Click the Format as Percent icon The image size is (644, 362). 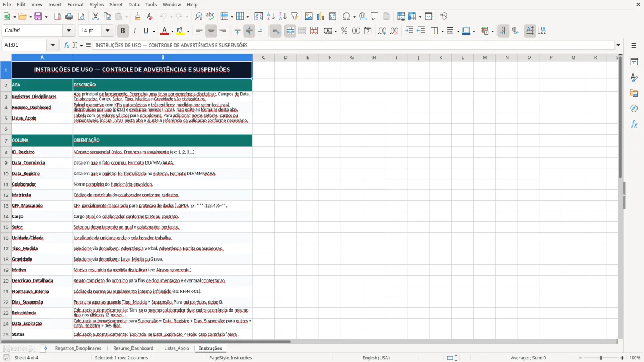click(344, 31)
